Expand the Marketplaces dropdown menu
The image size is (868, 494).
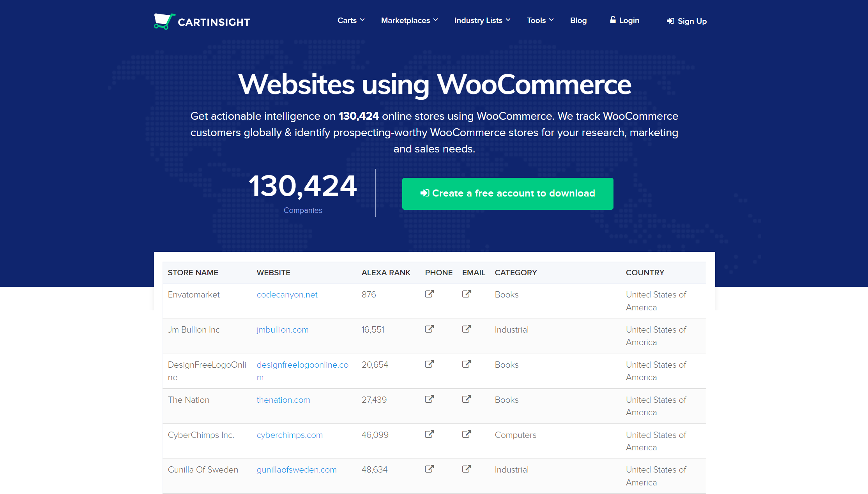(x=409, y=20)
